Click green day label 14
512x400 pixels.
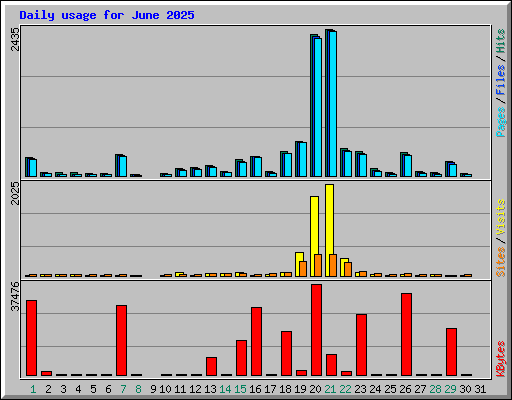pyautogui.click(x=225, y=389)
